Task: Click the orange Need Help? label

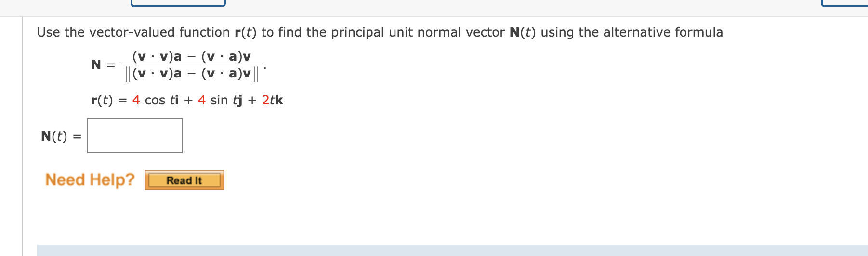Action: point(90,179)
